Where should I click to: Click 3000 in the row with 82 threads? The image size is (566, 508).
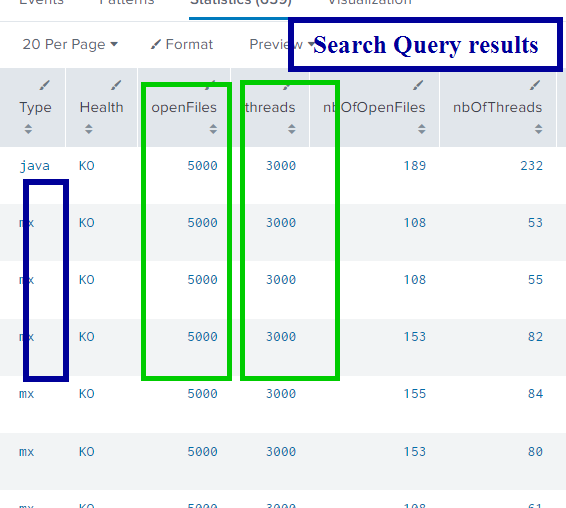(x=281, y=337)
